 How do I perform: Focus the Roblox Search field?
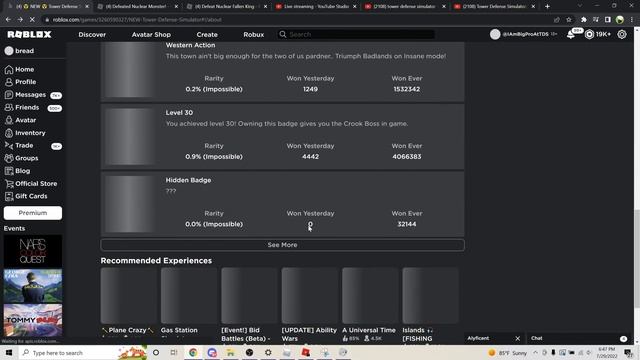tap(356, 35)
